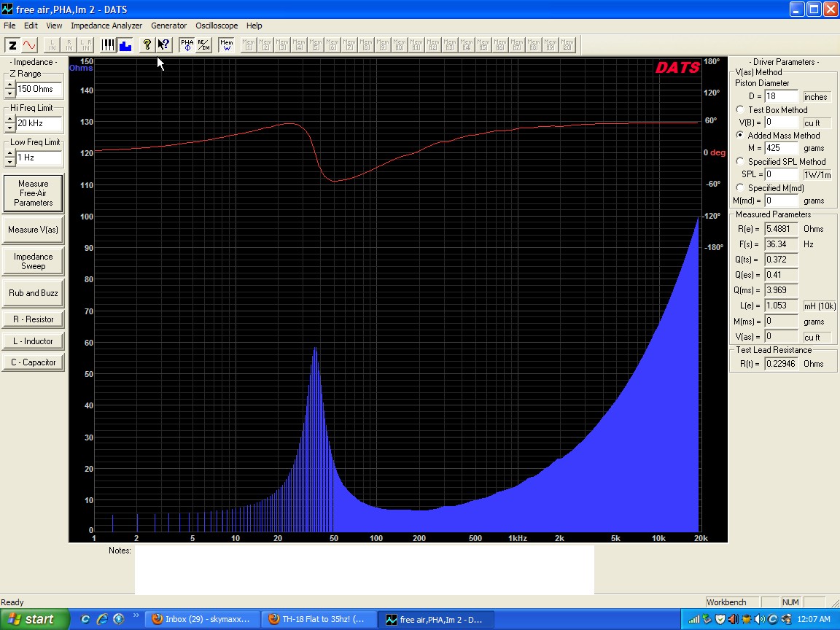
Task: Select the Specified M(md) radio button
Action: tap(740, 187)
